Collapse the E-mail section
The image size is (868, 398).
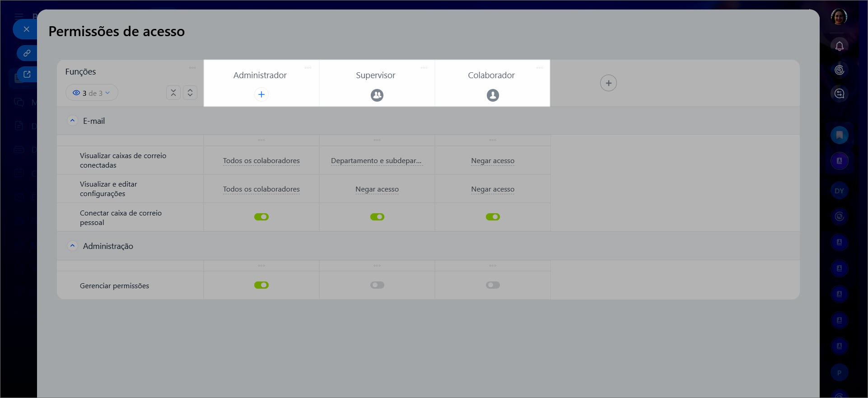(x=72, y=121)
